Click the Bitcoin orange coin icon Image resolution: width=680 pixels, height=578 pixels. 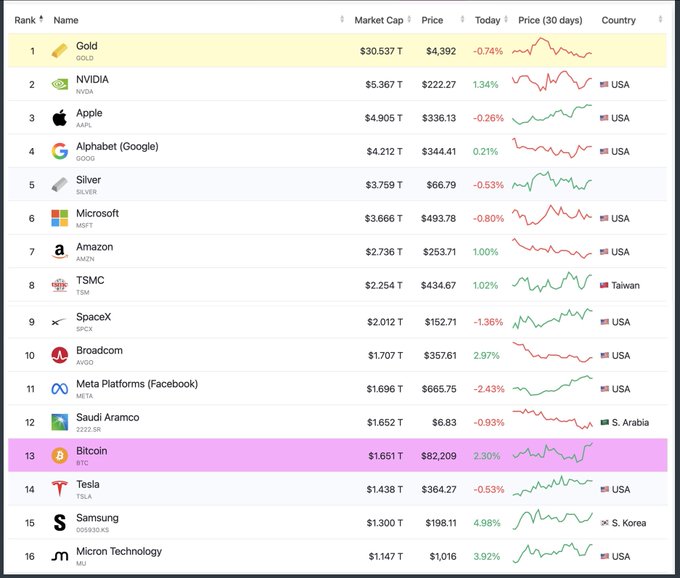coord(59,455)
